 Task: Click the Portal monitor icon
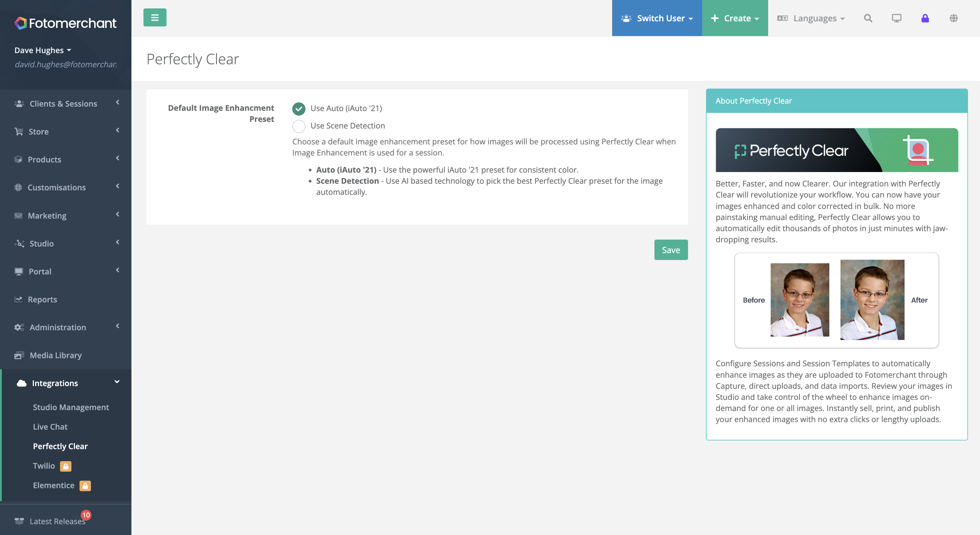click(x=19, y=272)
